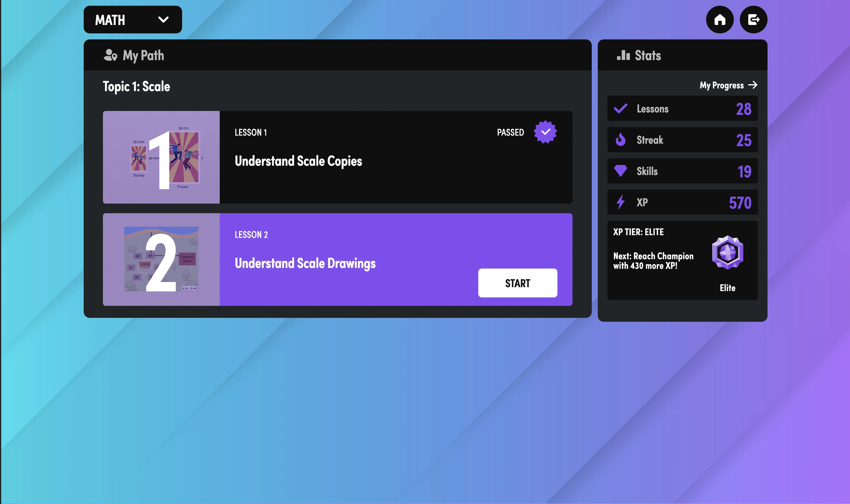Click the My Path person icon
The height and width of the screenshot is (504, 850).
[110, 55]
